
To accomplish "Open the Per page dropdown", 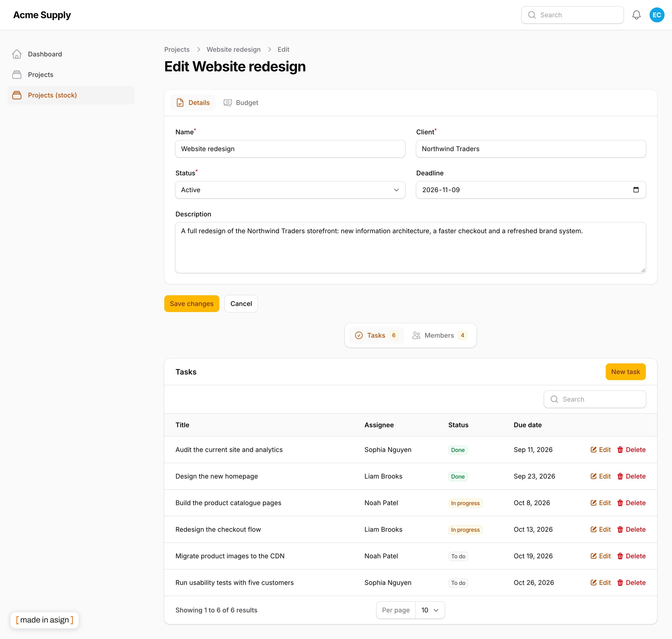I will coord(430,610).
